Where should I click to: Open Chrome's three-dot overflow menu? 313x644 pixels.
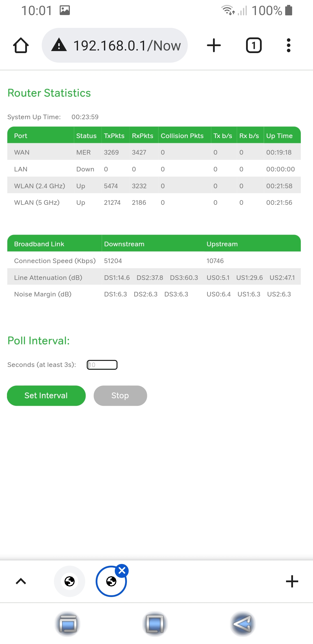[289, 45]
